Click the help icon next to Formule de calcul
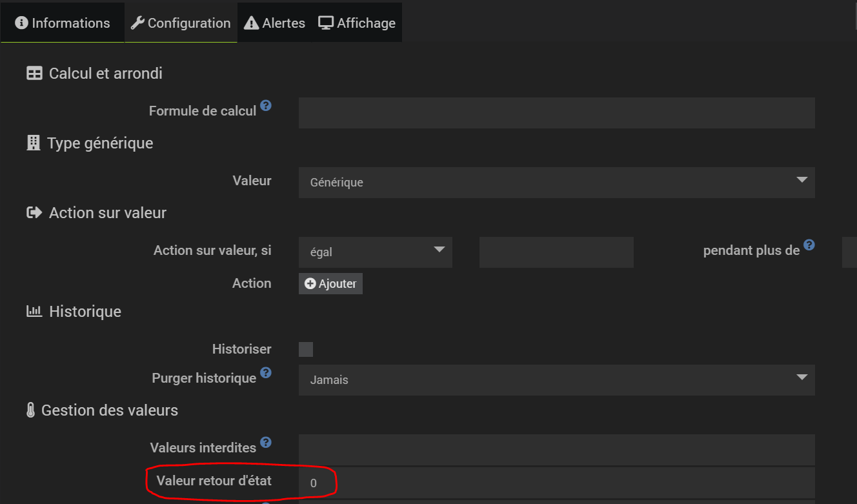Viewport: 857px width, 504px height. (x=266, y=106)
